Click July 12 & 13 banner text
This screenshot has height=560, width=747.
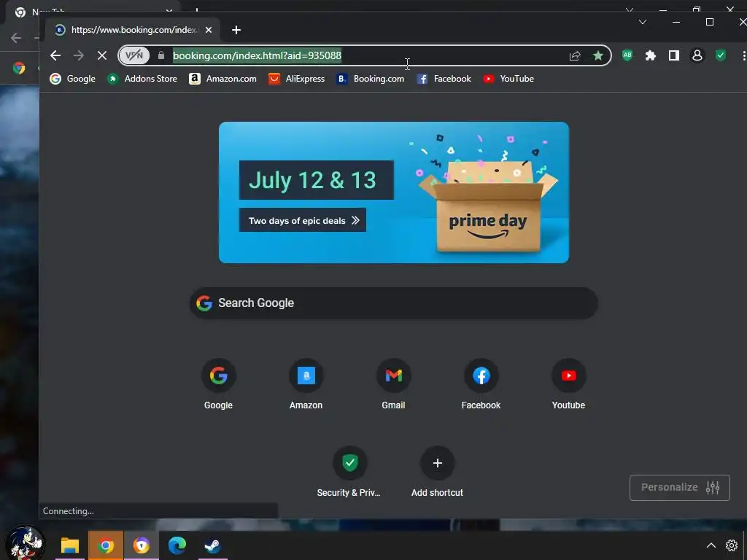coord(312,180)
